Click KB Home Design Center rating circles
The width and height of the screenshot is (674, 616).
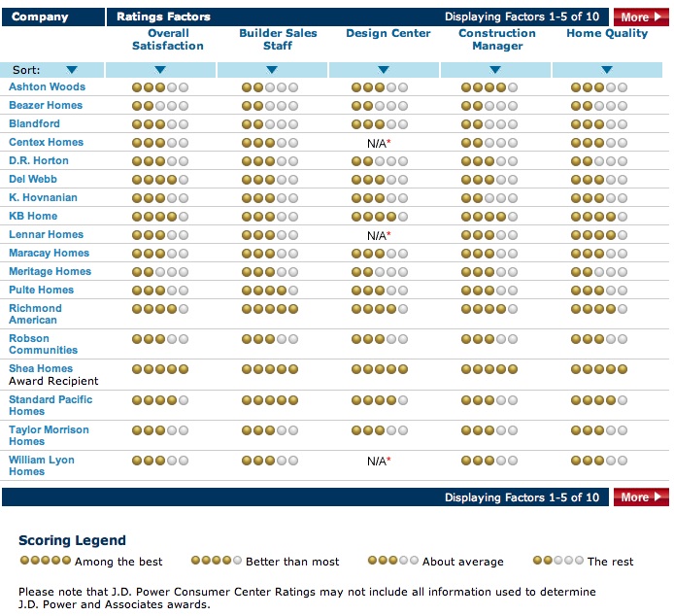[x=380, y=217]
